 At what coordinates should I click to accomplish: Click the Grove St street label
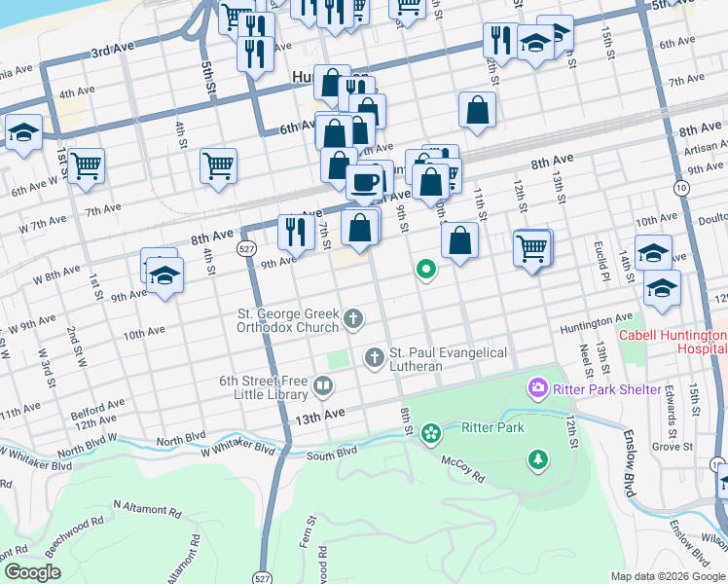(x=673, y=447)
